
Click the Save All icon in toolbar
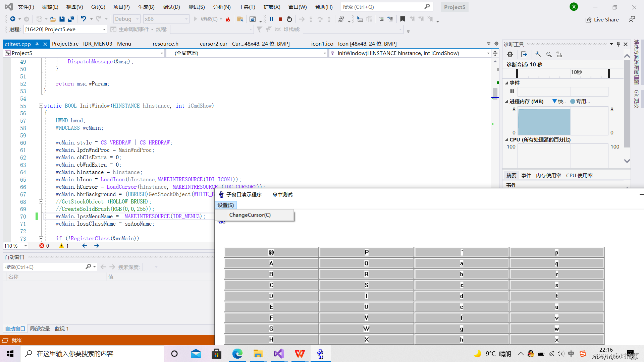pyautogui.click(x=71, y=19)
